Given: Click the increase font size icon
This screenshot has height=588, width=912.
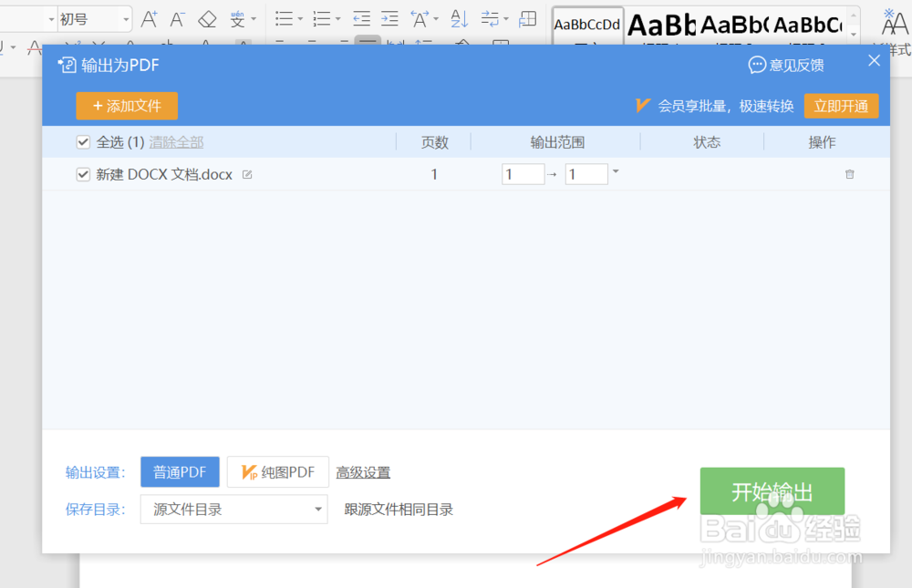Looking at the screenshot, I should (149, 18).
